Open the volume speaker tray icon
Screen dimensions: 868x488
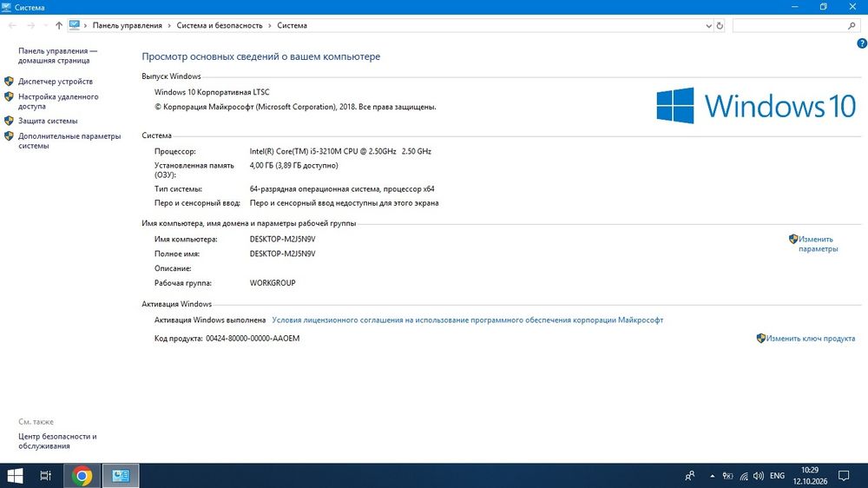759,476
